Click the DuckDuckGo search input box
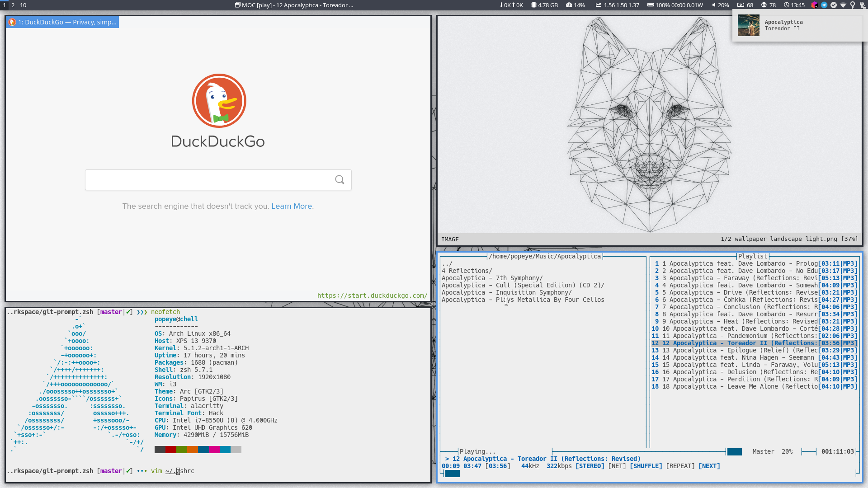This screenshot has height=488, width=868. [x=208, y=180]
